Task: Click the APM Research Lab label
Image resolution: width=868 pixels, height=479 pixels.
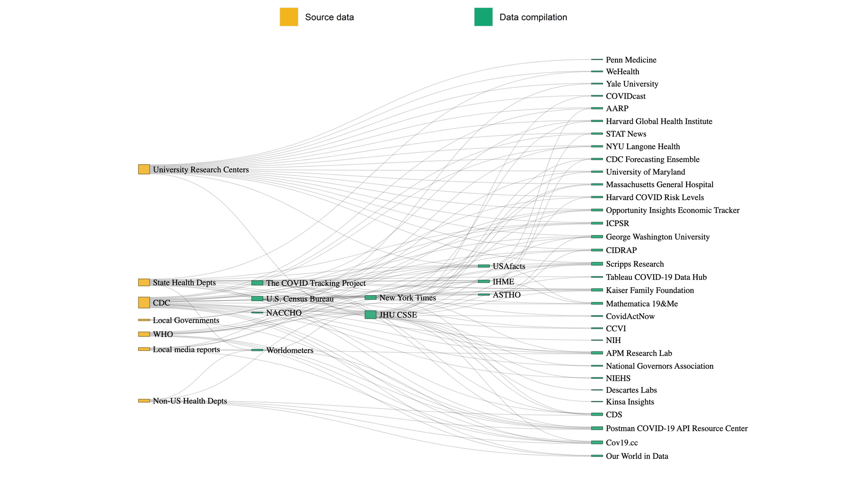Action: (639, 353)
